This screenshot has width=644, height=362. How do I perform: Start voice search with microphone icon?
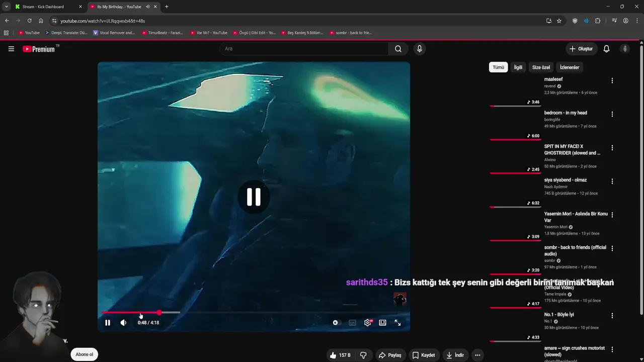point(419,49)
